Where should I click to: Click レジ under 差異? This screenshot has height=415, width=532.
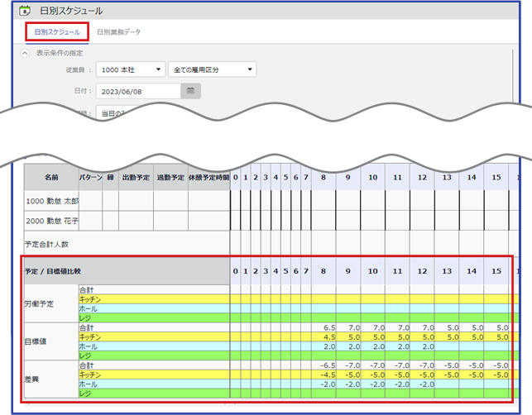[x=155, y=394]
